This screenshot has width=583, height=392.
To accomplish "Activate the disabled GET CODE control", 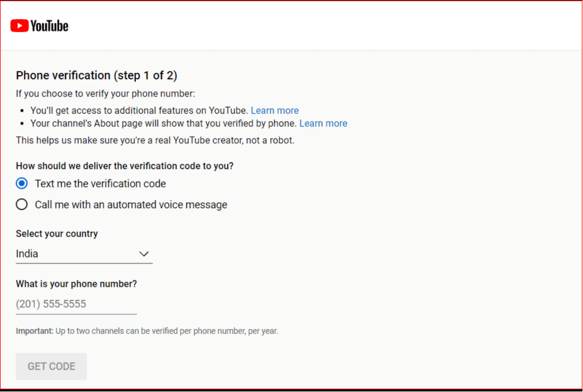I will pos(51,366).
